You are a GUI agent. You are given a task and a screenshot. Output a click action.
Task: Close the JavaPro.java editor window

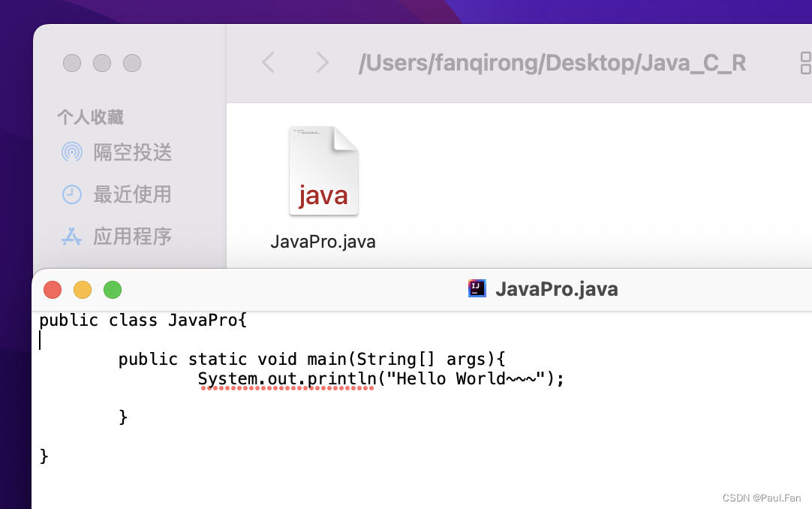pyautogui.click(x=53, y=290)
